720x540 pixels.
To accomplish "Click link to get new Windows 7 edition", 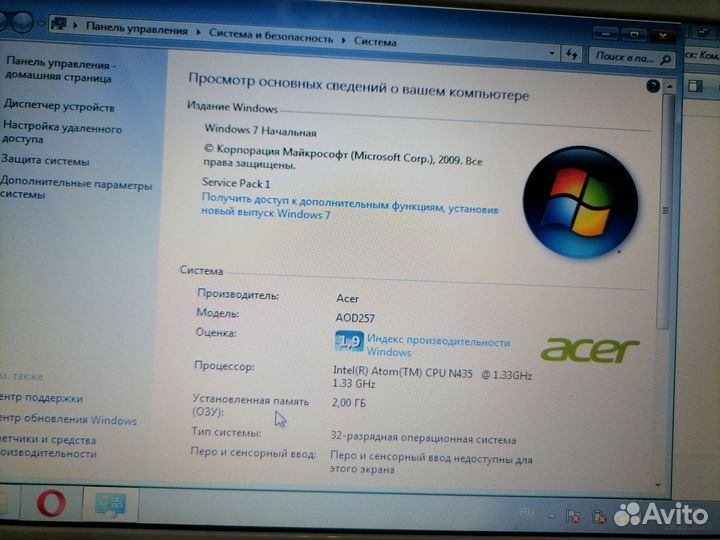I will (350, 206).
